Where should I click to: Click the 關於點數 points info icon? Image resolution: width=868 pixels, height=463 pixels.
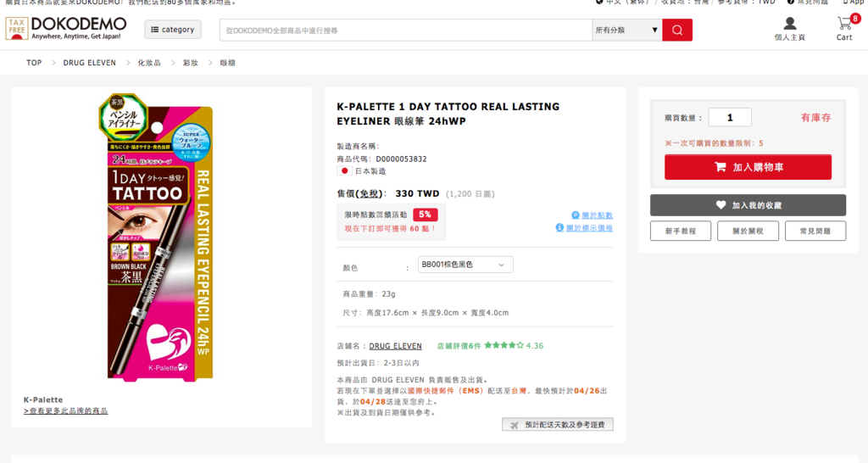(576, 215)
